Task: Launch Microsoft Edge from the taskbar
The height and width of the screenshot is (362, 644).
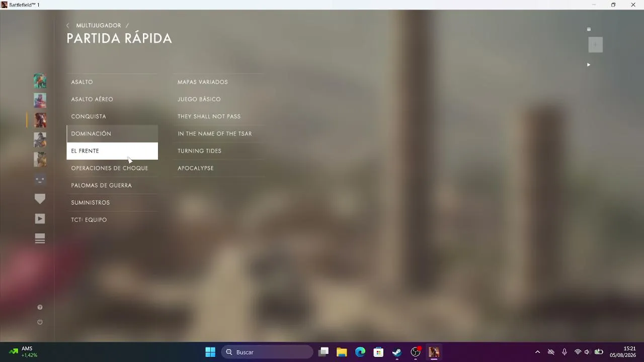Action: point(360,352)
